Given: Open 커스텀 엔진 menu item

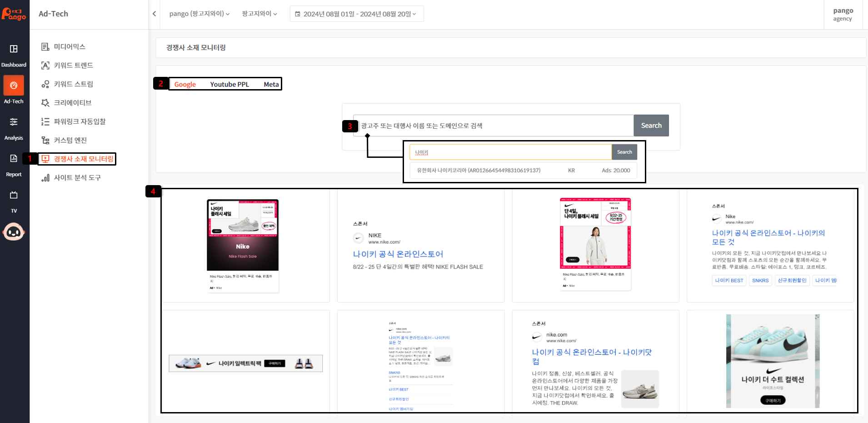Looking at the screenshot, I should coord(70,140).
